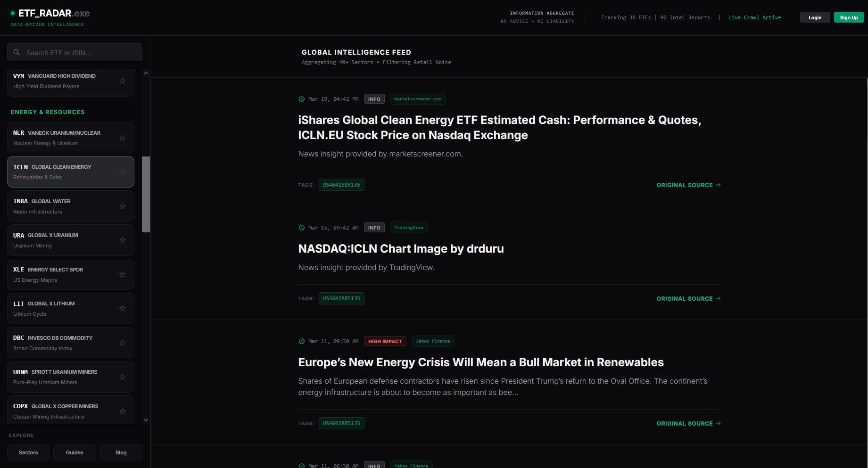Select the DBC Invesco DB Commodity card
The height and width of the screenshot is (468, 868).
71,343
